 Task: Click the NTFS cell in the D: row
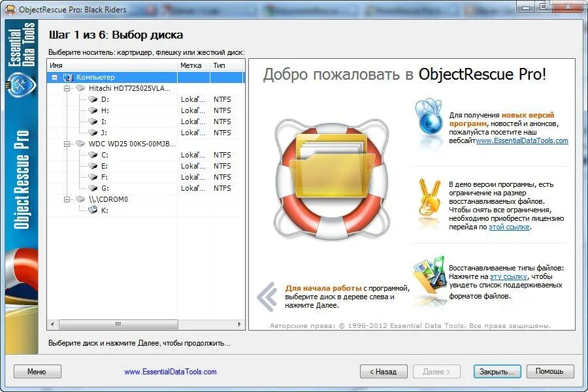pyautogui.click(x=222, y=99)
